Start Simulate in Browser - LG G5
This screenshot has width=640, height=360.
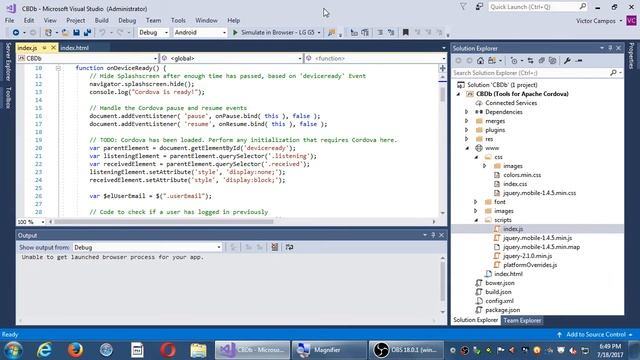274,32
